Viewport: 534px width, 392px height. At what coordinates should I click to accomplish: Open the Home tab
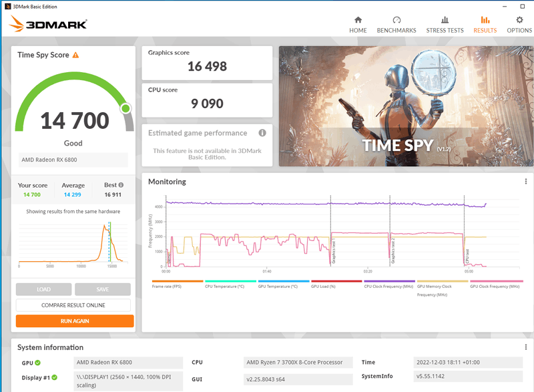358,25
